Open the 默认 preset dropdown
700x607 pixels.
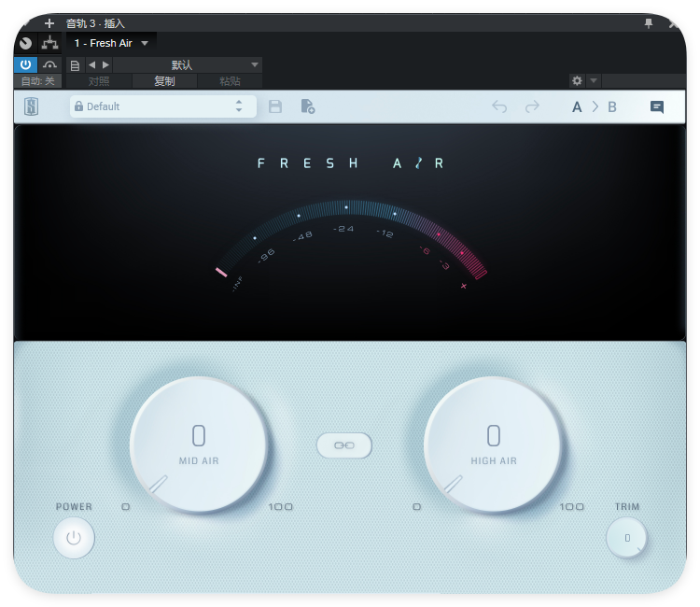pyautogui.click(x=187, y=64)
